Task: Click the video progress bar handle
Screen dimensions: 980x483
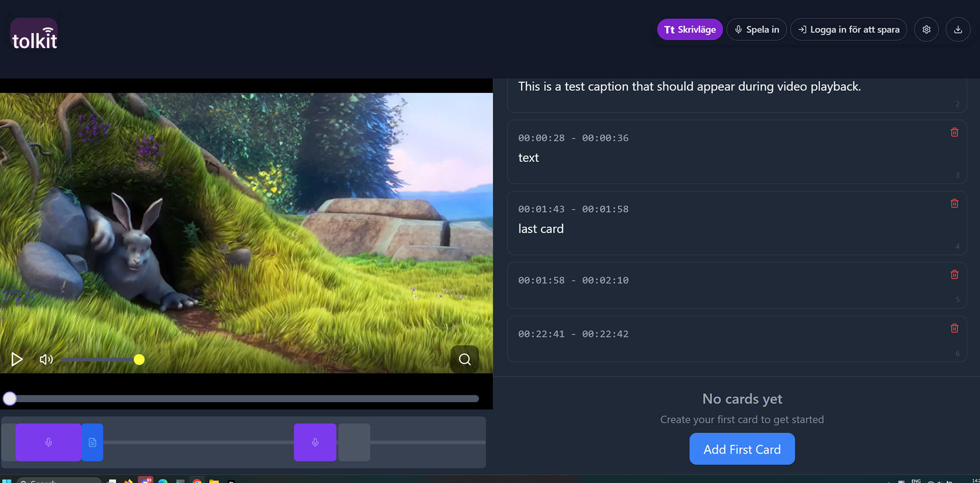Action: pyautogui.click(x=10, y=399)
